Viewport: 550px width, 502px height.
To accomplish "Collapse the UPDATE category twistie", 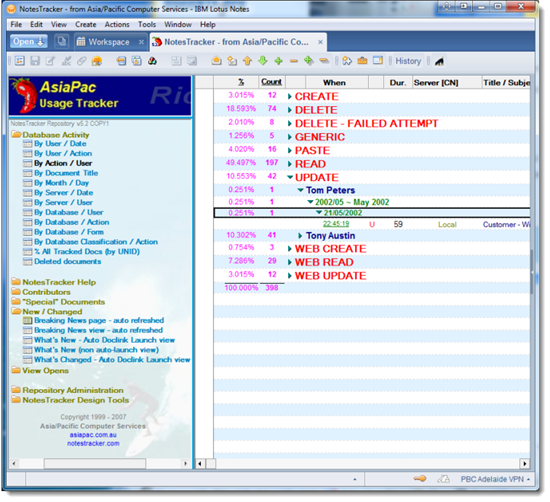I will tap(290, 177).
